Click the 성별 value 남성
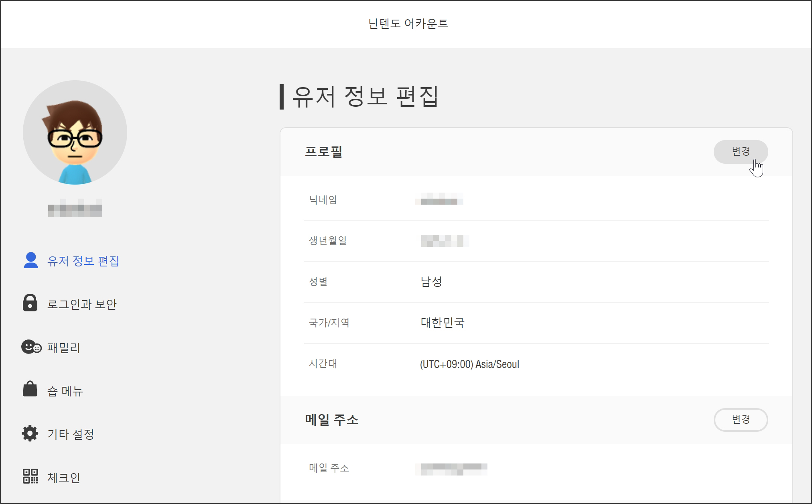Image resolution: width=812 pixels, height=504 pixels. 431,282
